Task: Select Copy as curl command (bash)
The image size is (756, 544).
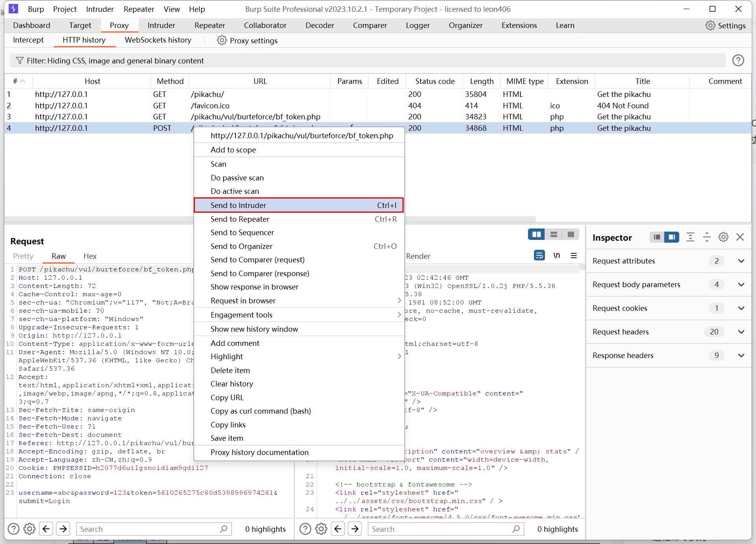Action: click(x=299, y=411)
